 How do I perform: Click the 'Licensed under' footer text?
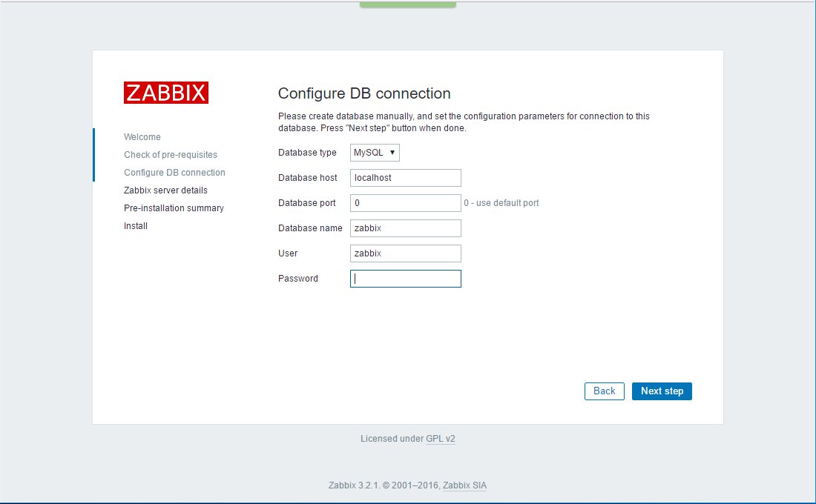coord(392,439)
